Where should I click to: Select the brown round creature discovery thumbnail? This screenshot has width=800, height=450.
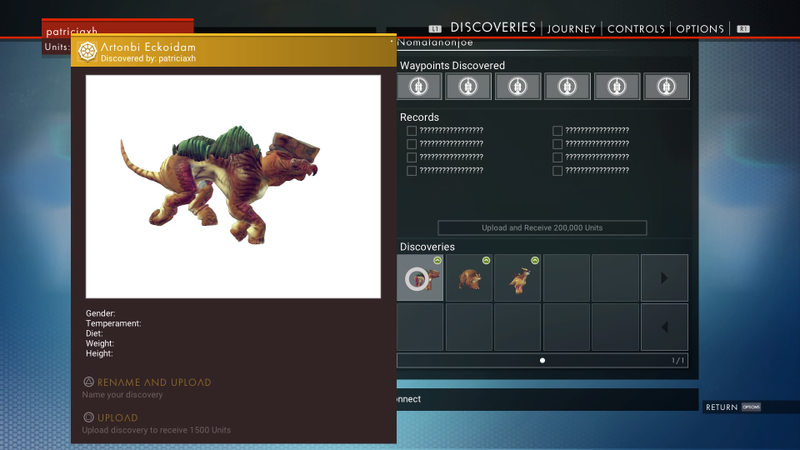coord(469,278)
